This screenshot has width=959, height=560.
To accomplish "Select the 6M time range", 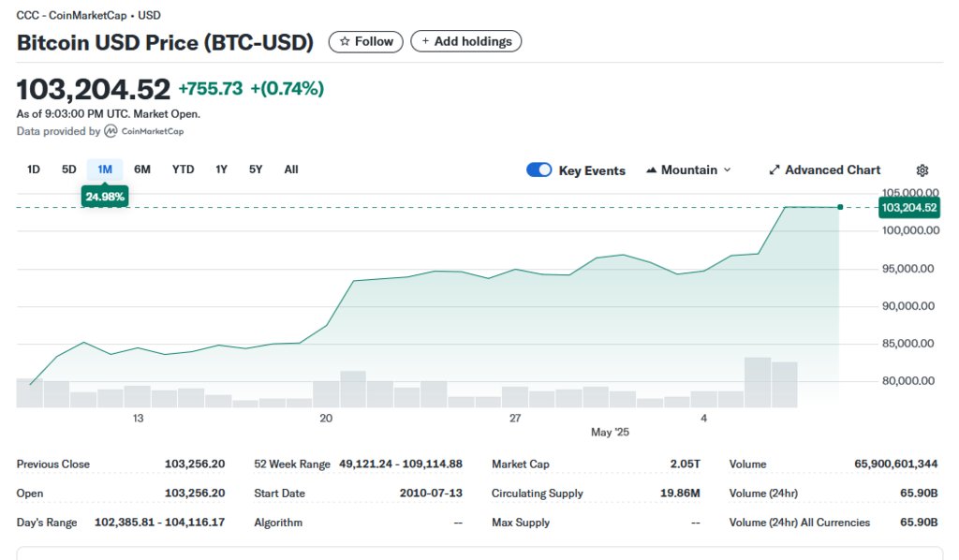I will (x=142, y=169).
